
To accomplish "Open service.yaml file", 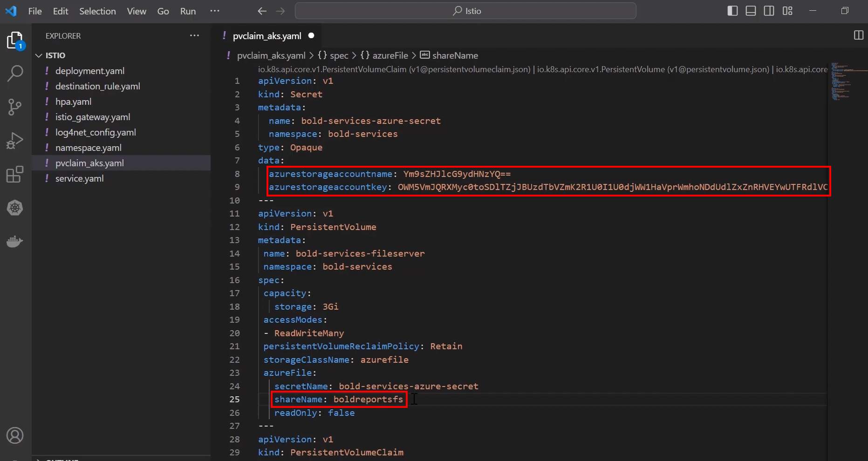I will pos(79,178).
